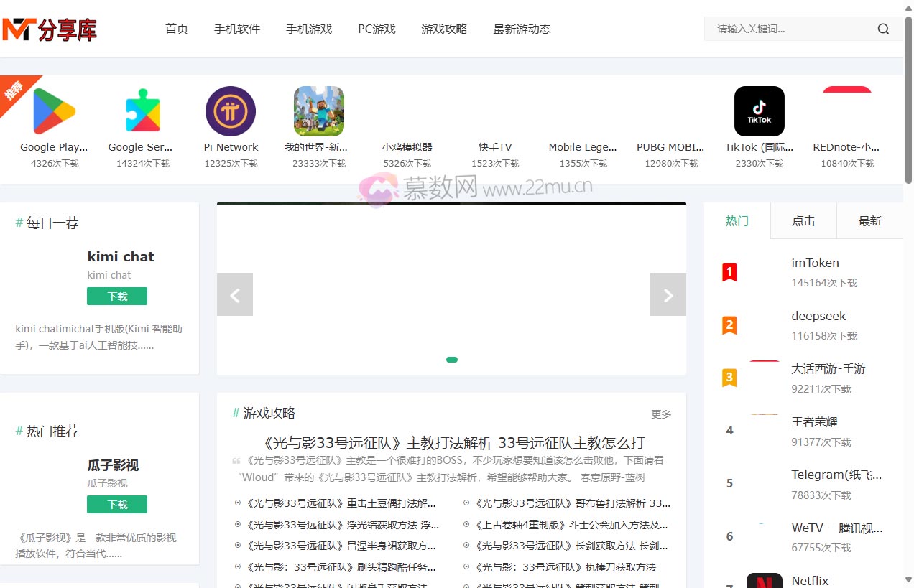Click the Minecraft app icon

coord(319,111)
